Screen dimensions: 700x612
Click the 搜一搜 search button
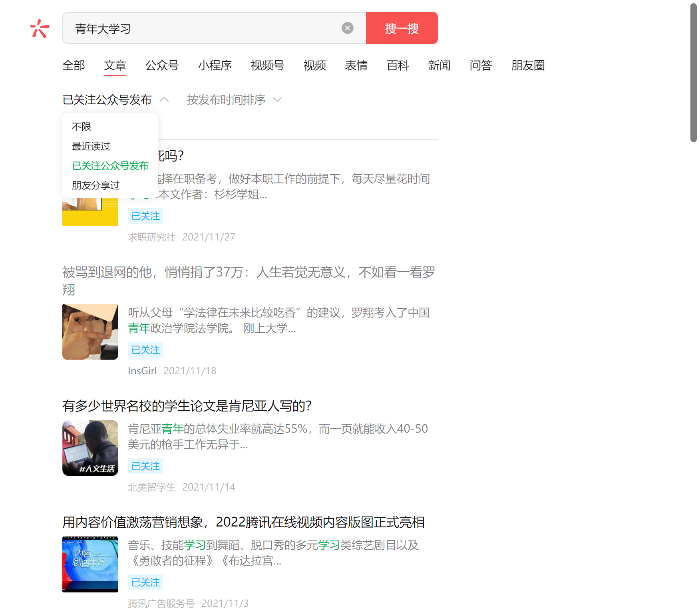[x=402, y=28]
